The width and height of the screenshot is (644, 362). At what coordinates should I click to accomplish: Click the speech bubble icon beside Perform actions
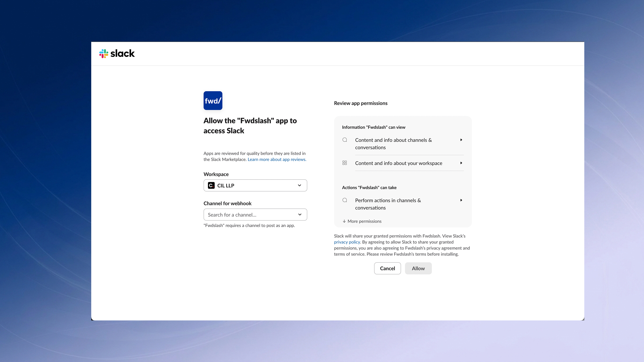[345, 200]
